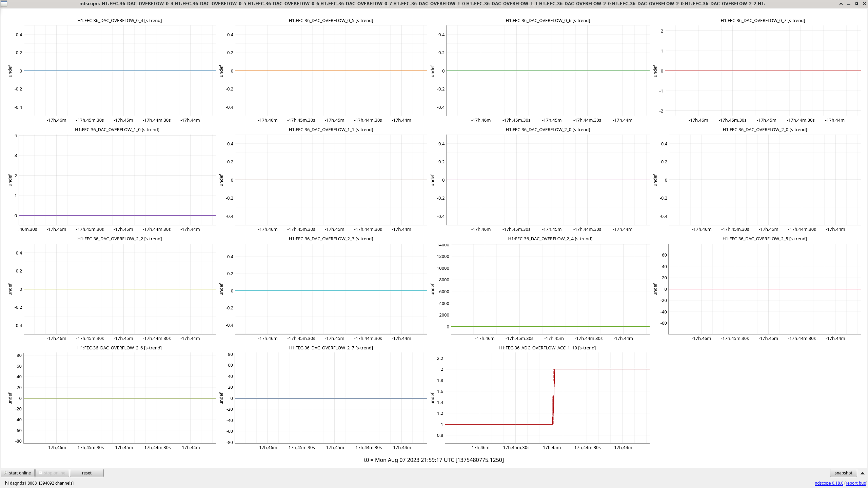Screen dimensions: 868x488
Task: Click the DAC_OVERFLOW_0_7 plot title
Action: pos(763,20)
